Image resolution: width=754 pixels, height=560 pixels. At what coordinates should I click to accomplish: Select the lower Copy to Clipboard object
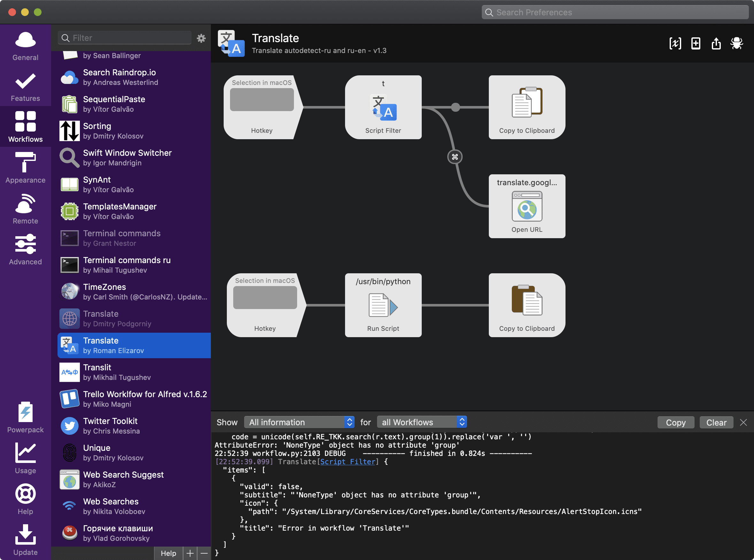tap(527, 305)
